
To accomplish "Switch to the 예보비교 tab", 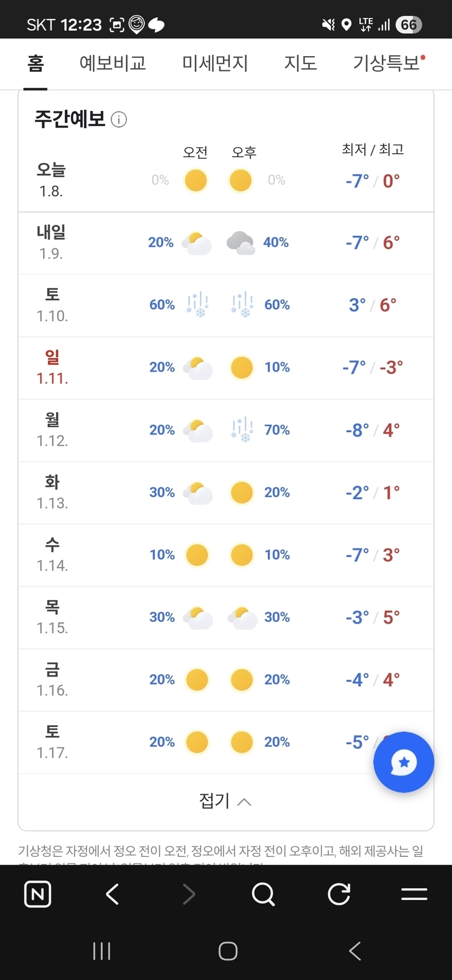I will (113, 63).
